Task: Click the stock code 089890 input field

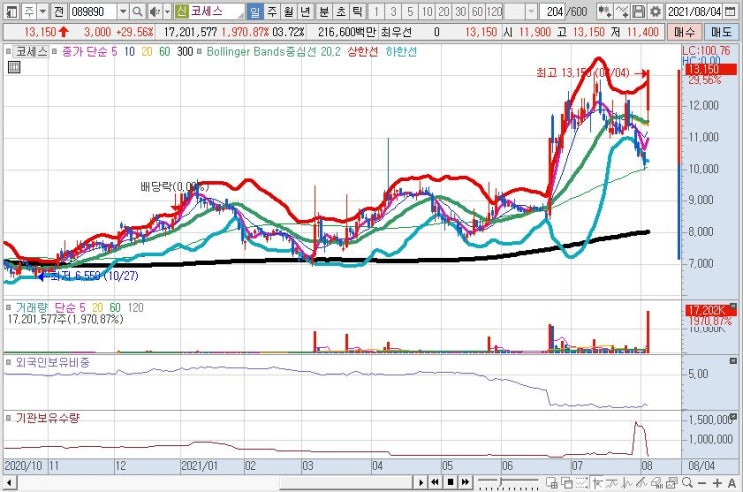Action: click(93, 11)
